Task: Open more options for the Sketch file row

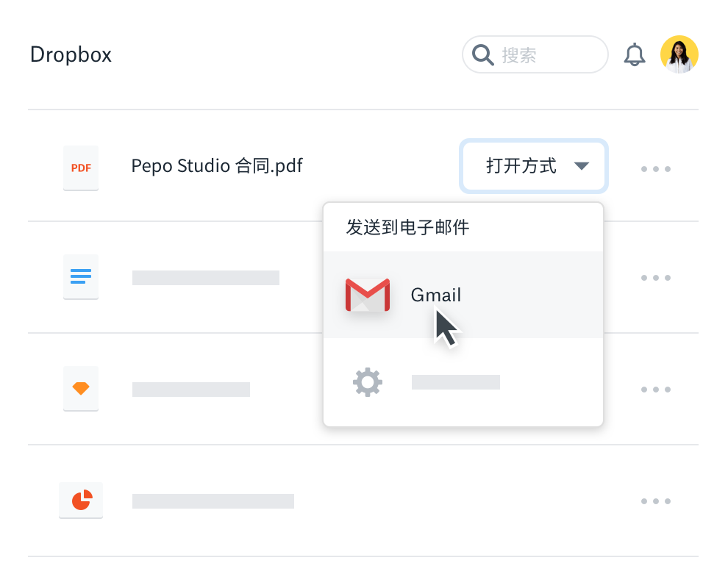Action: [x=656, y=390]
